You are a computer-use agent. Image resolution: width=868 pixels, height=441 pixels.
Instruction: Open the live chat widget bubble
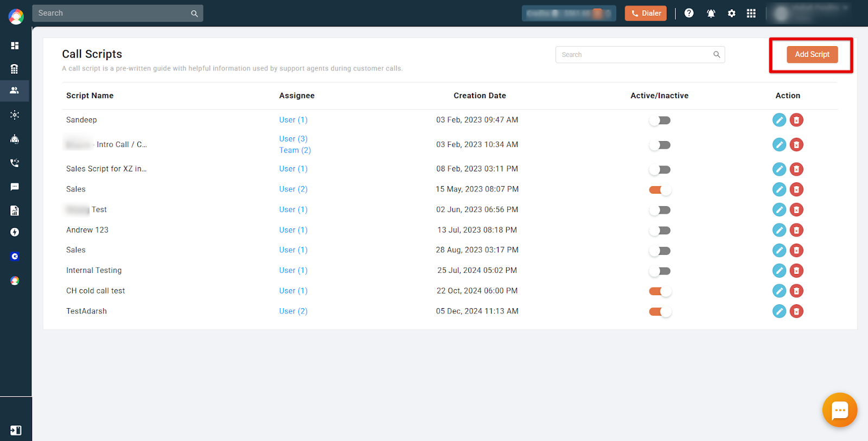[x=840, y=410]
